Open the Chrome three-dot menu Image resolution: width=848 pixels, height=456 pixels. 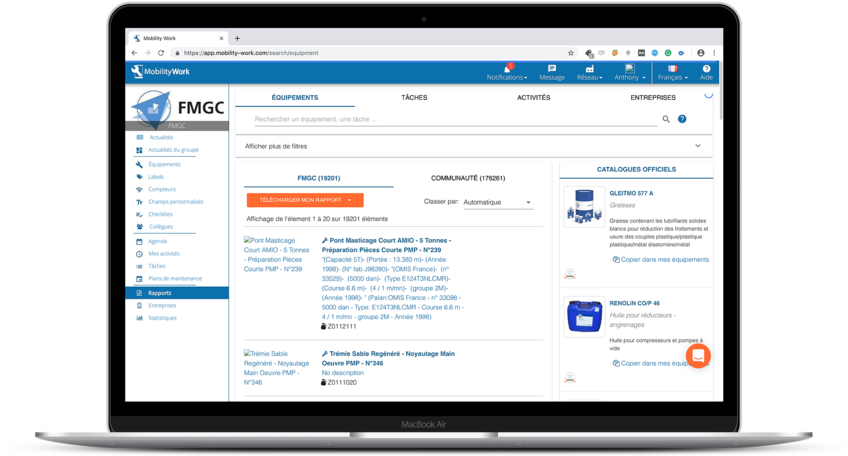click(x=714, y=53)
